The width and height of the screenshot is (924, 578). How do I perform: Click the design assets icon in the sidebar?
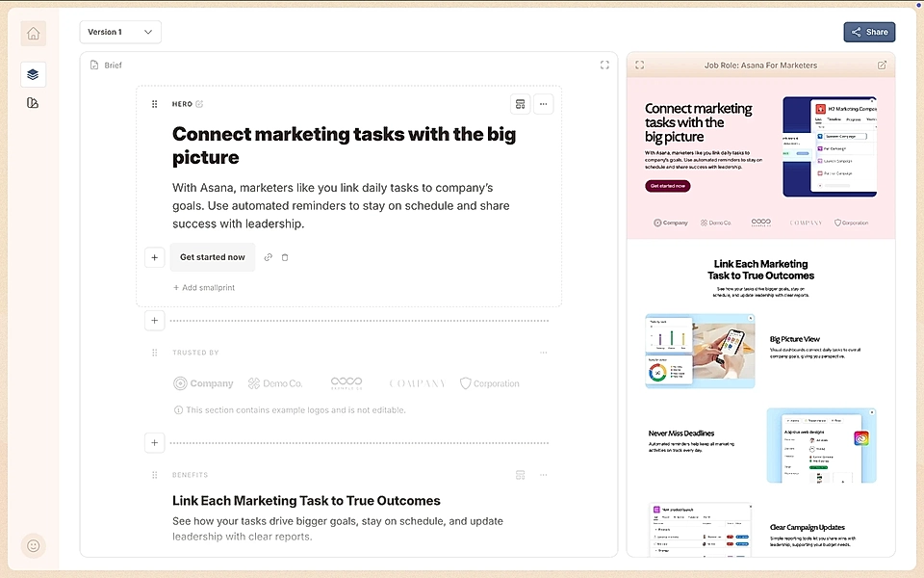click(33, 101)
